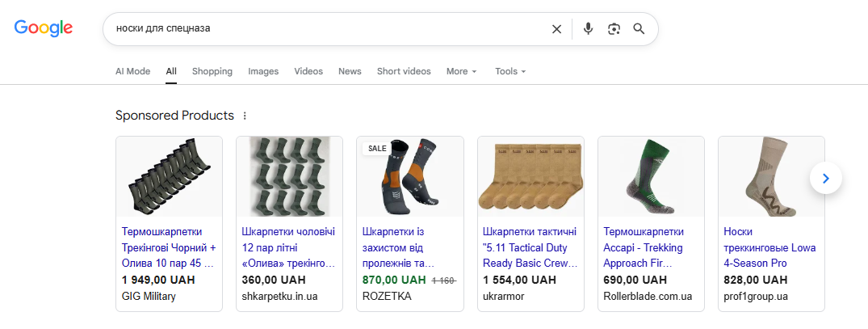Expand the Tools dropdown
This screenshot has height=329, width=868.
tap(510, 71)
